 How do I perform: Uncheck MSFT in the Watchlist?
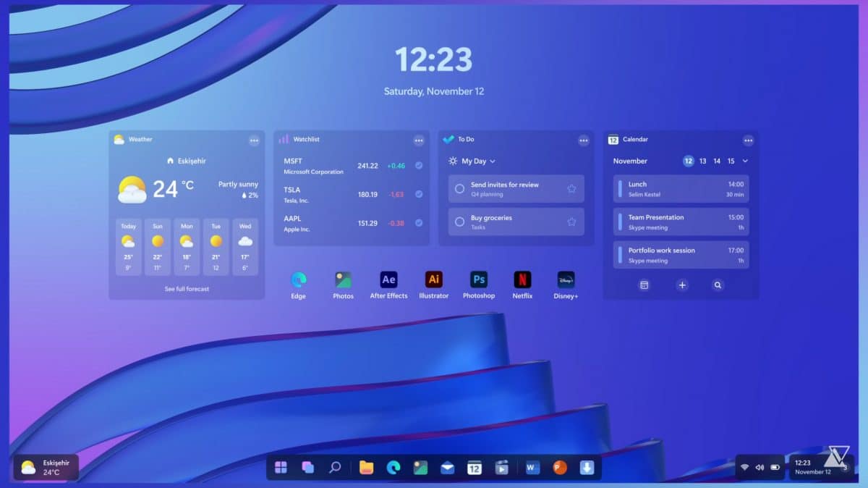[x=419, y=165]
